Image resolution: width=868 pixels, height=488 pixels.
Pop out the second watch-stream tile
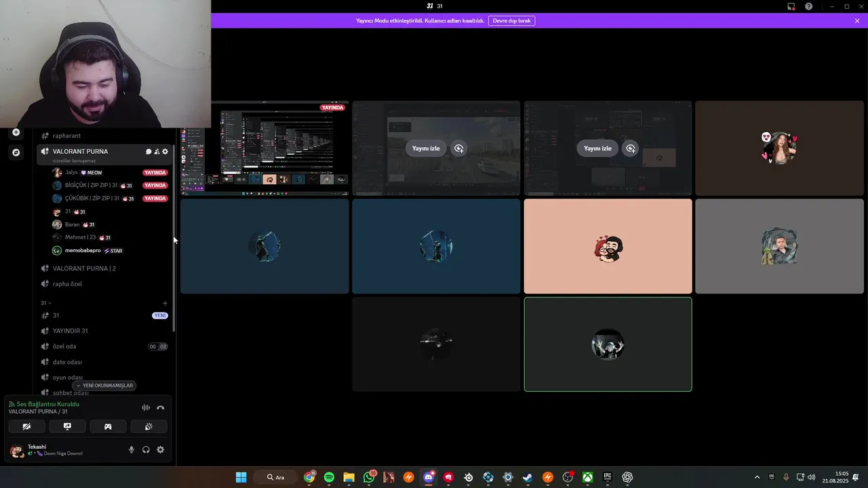coord(631,148)
